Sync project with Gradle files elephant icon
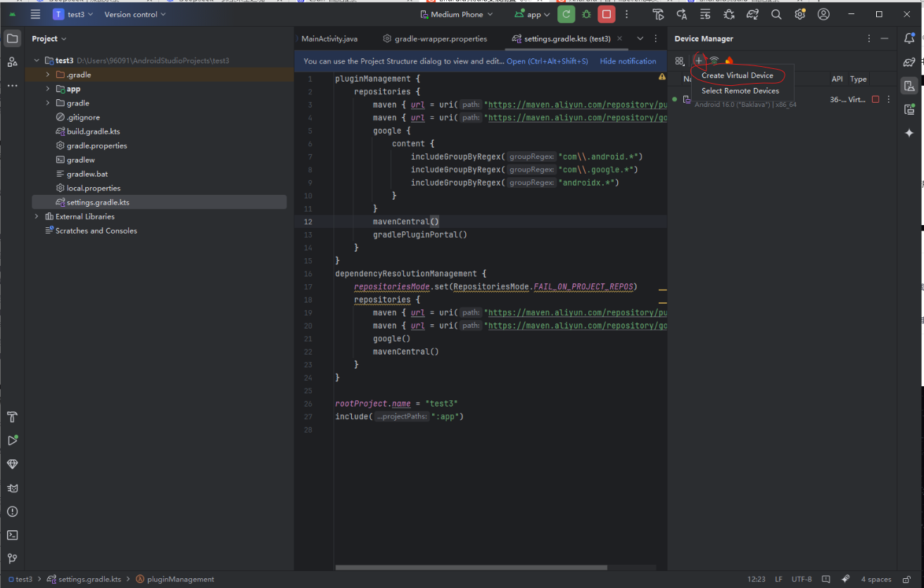Viewport: 924px width, 588px height. (x=752, y=14)
